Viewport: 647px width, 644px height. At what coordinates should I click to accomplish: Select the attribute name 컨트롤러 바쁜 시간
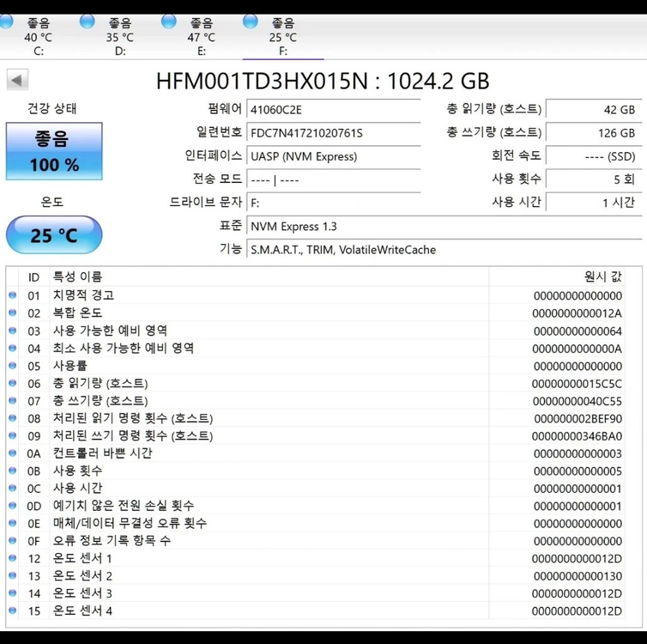pyautogui.click(x=103, y=453)
